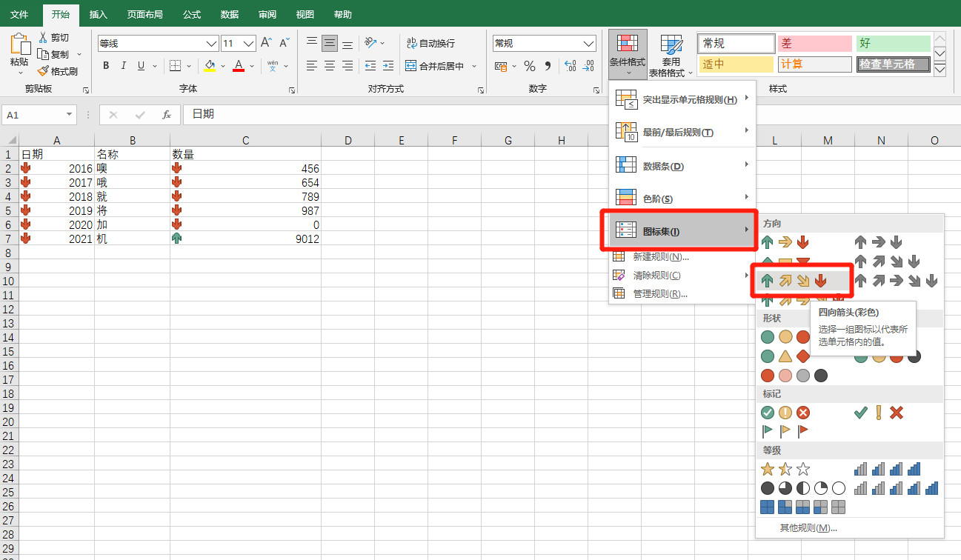Choose the three stars rating icon set
961x560 pixels.
click(785, 469)
